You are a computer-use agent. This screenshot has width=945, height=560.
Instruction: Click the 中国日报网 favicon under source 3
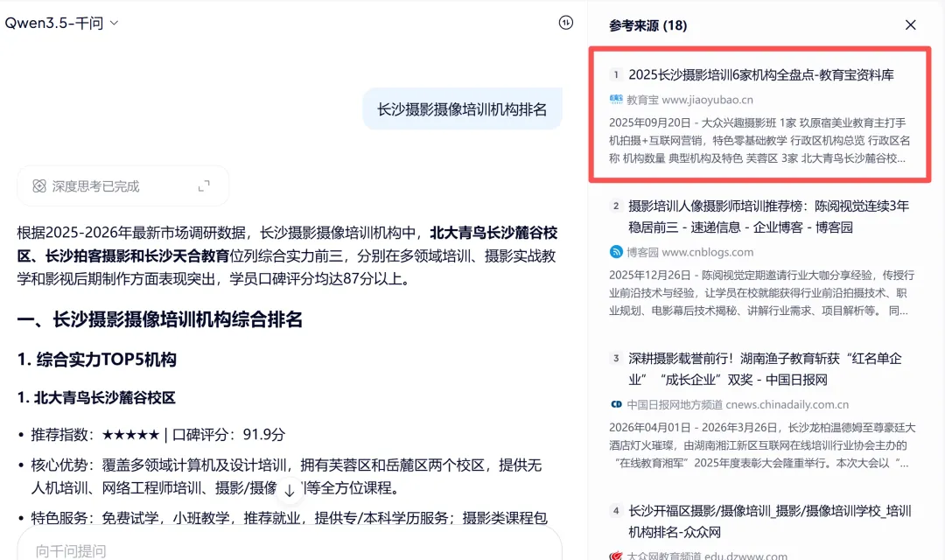(x=615, y=403)
